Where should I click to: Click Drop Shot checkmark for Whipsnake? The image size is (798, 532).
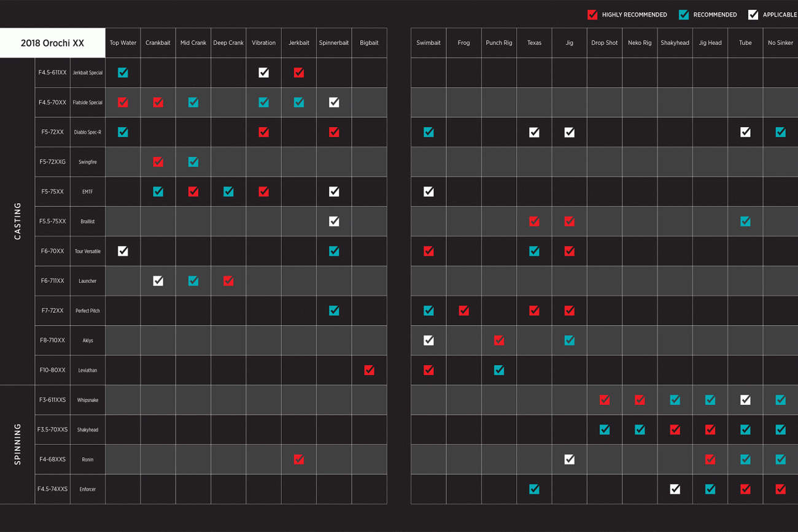(x=605, y=400)
